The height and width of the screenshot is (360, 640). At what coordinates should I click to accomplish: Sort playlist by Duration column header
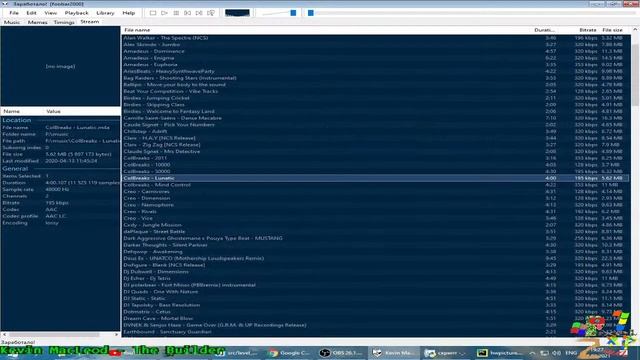tap(544, 30)
